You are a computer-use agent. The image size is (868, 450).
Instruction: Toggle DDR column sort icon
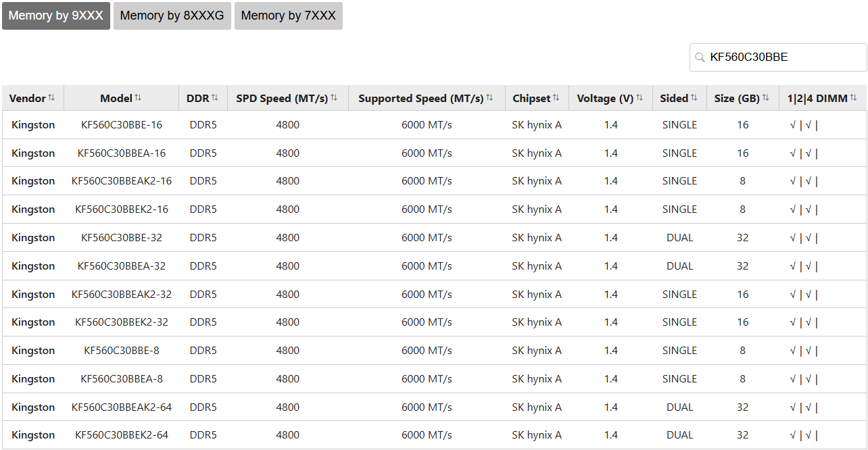coord(215,98)
